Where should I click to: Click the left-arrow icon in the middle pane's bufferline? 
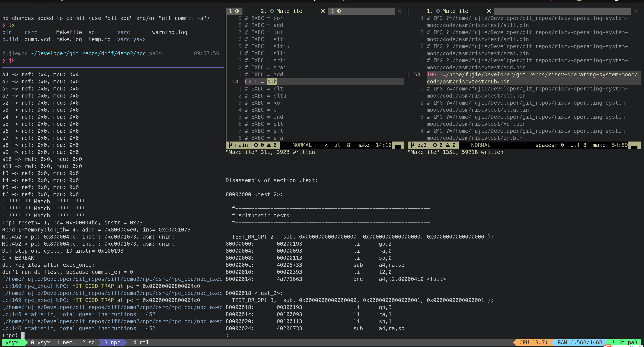coord(237,11)
